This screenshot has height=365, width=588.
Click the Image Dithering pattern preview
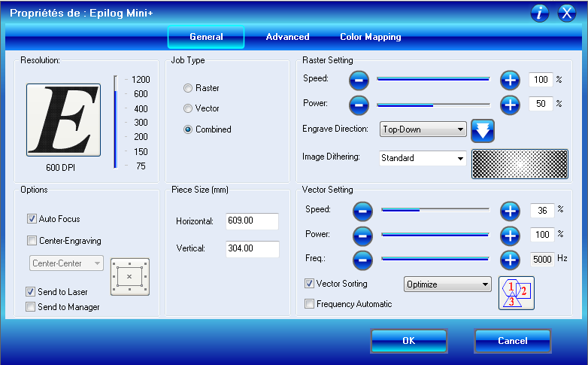click(520, 164)
